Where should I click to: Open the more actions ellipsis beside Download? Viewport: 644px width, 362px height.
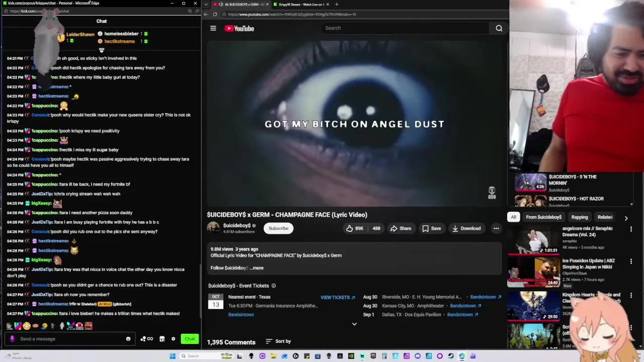[x=496, y=228]
